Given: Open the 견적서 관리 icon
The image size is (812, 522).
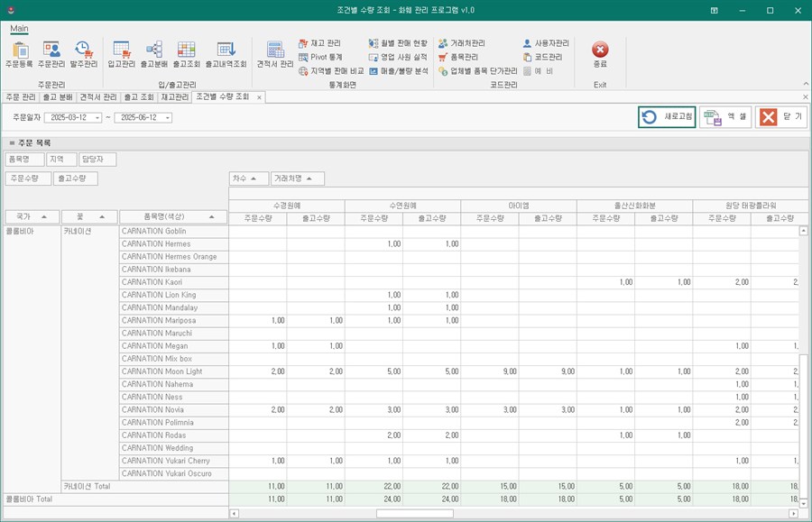Looking at the screenshot, I should (275, 54).
